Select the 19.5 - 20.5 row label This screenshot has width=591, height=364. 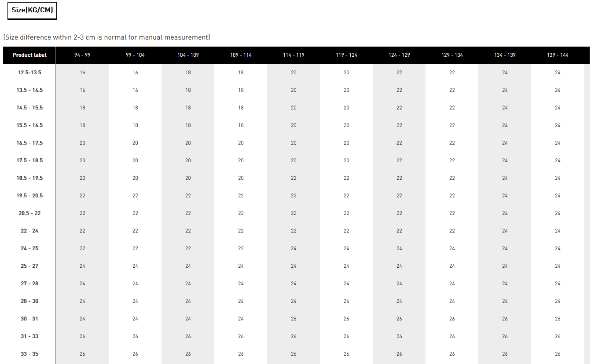click(29, 196)
